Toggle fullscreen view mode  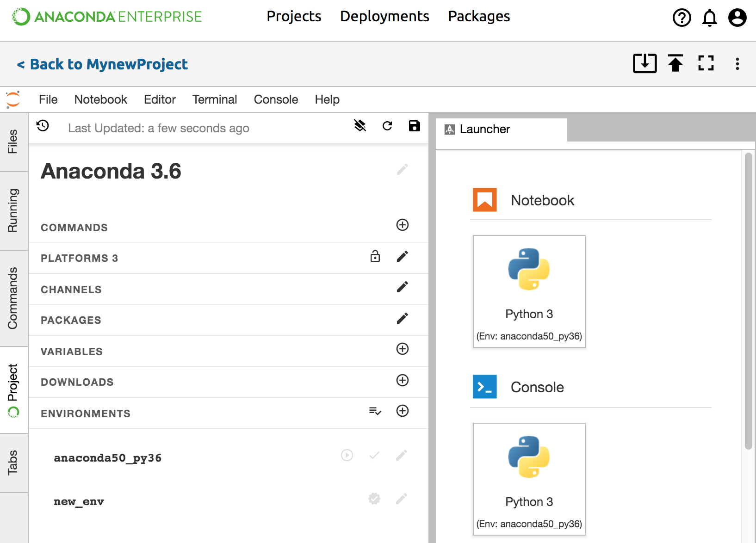point(706,63)
